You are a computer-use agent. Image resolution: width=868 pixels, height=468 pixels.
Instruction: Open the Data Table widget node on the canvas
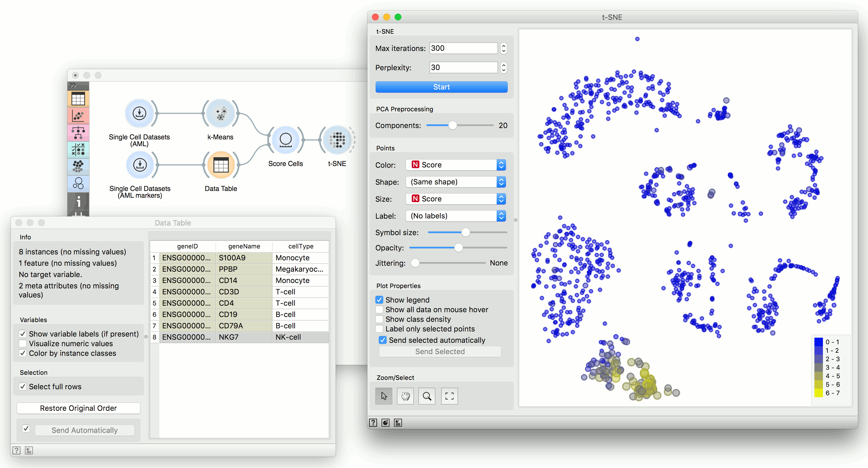point(221,165)
